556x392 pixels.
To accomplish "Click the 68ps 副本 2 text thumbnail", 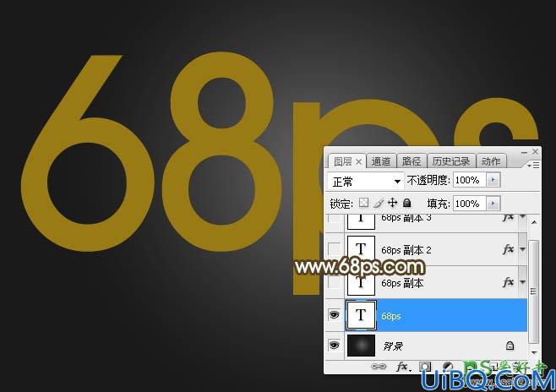I will [361, 249].
